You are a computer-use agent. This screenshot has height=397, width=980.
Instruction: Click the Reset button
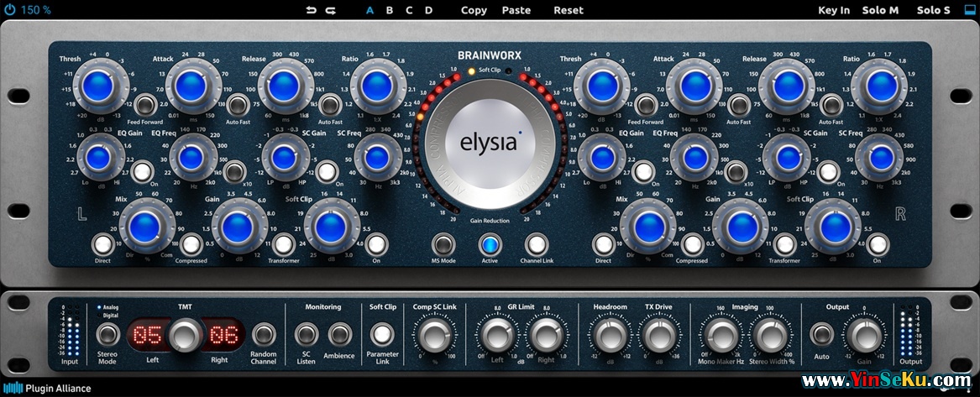pos(568,10)
